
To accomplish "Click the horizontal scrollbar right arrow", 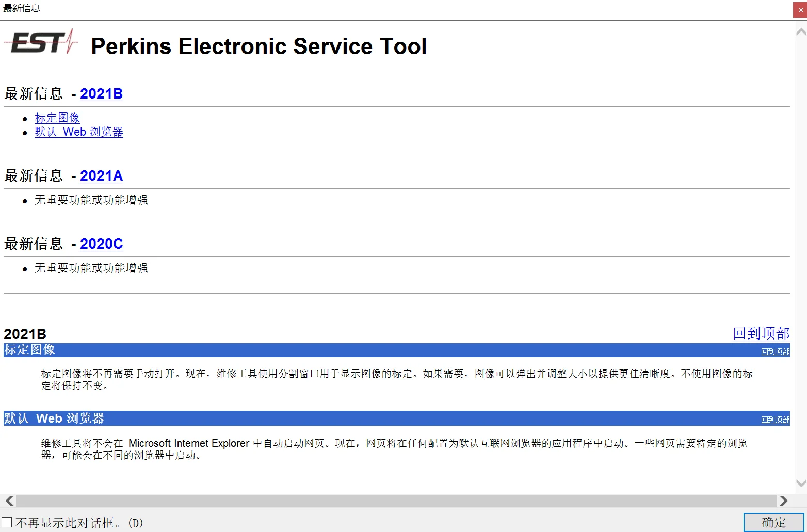I will coord(784,501).
